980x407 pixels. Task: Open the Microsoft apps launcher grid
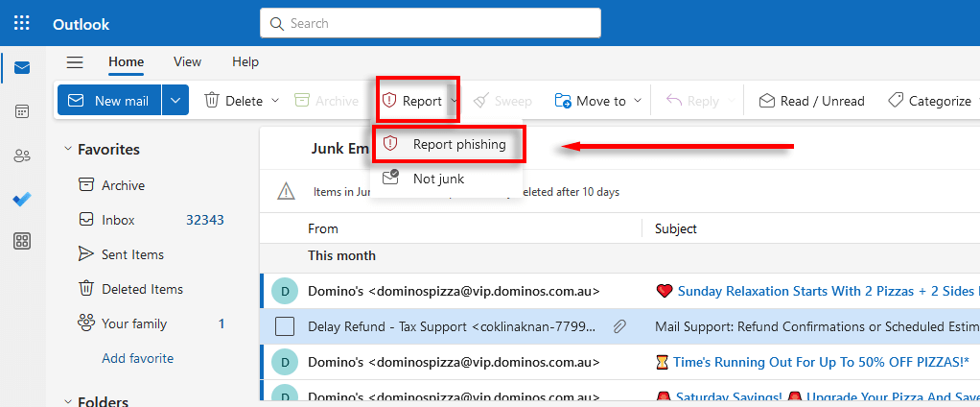22,23
